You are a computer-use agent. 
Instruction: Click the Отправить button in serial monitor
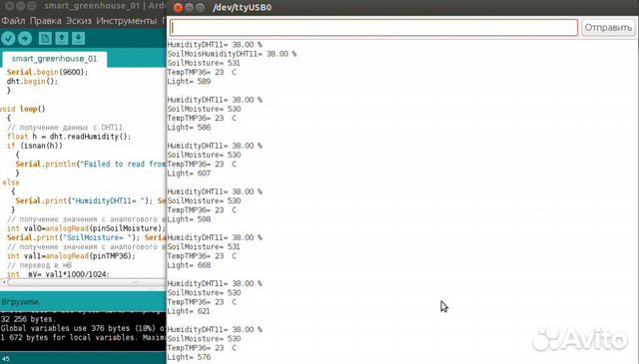pos(608,28)
